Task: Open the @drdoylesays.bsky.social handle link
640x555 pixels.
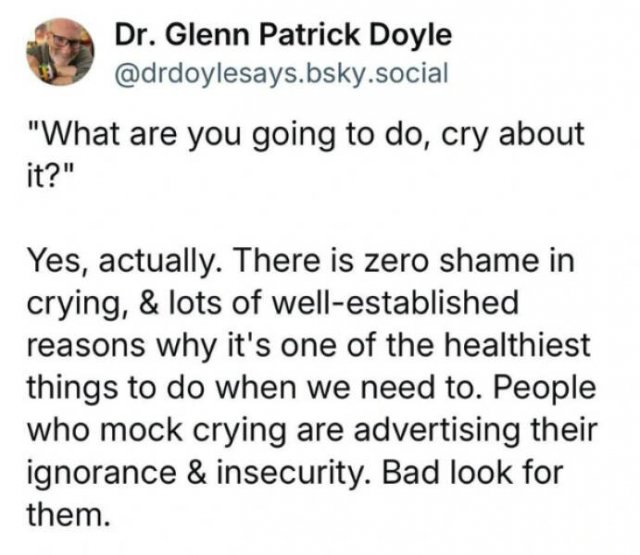Action: 282,74
